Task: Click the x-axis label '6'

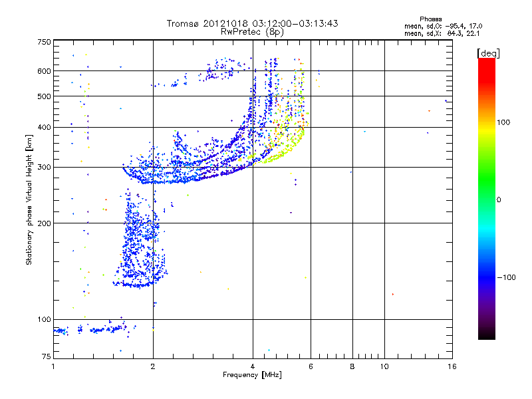Action: (311, 366)
